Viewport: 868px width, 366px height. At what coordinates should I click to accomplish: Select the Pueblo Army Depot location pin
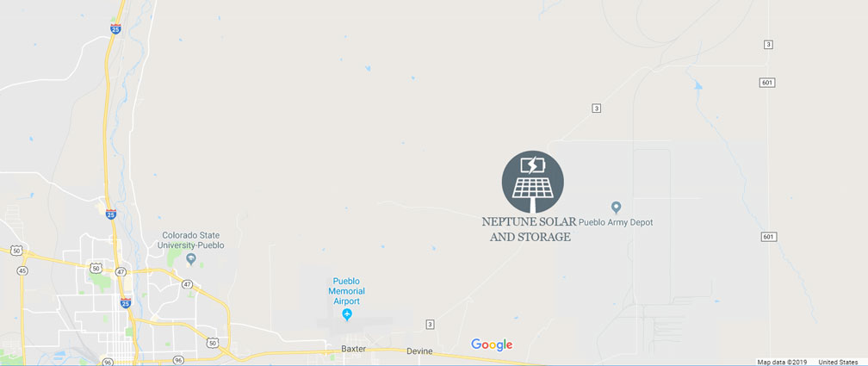617,208
